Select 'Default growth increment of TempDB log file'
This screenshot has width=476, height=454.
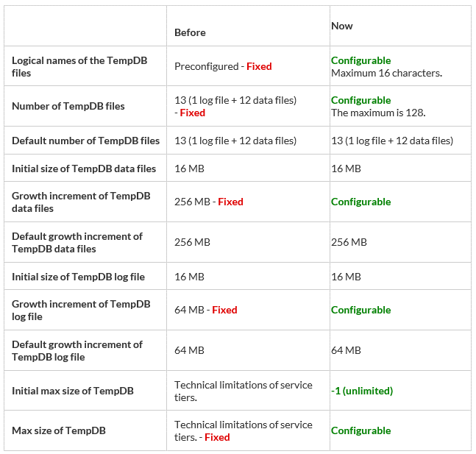(77, 350)
